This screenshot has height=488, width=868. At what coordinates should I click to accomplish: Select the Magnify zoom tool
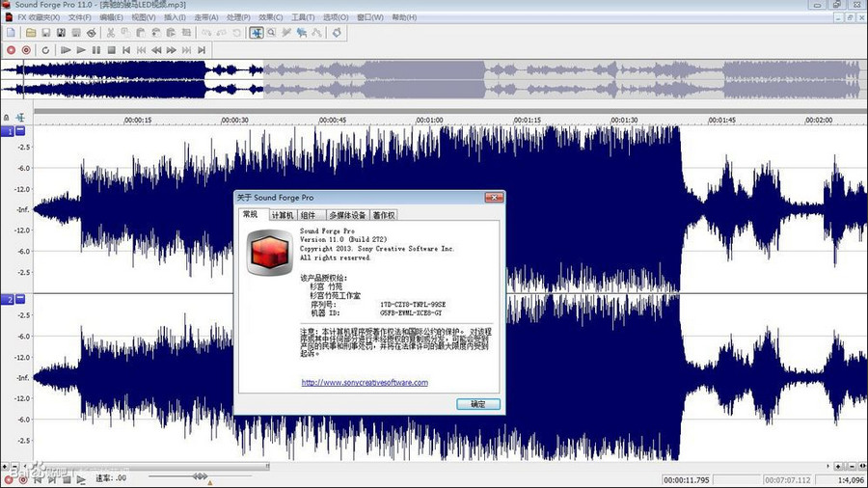tap(273, 33)
